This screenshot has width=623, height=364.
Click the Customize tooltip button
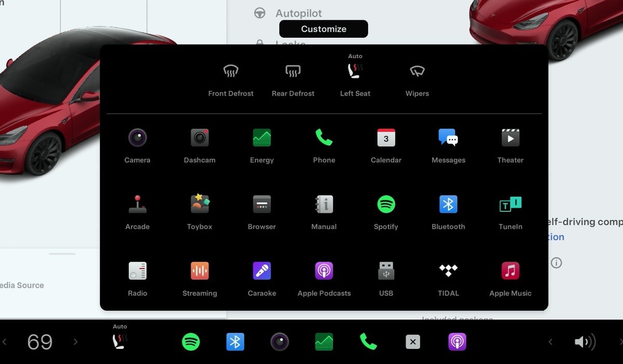coord(323,29)
